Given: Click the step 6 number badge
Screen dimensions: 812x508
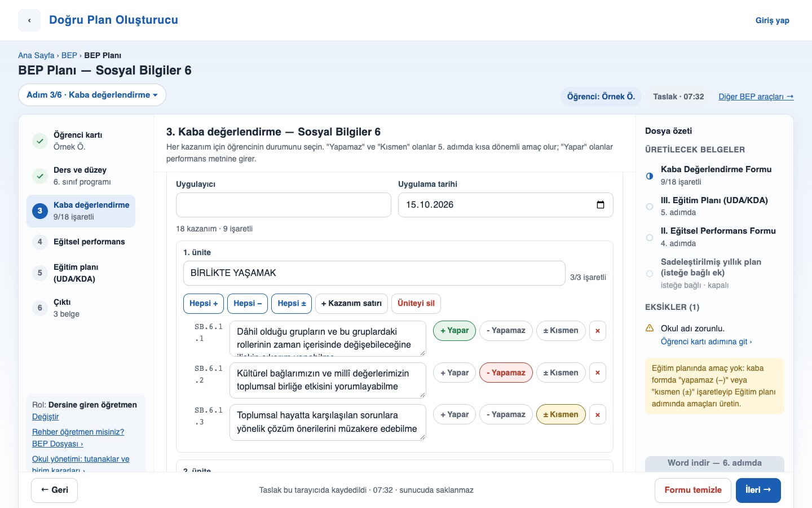Looking at the screenshot, I should (x=39, y=308).
